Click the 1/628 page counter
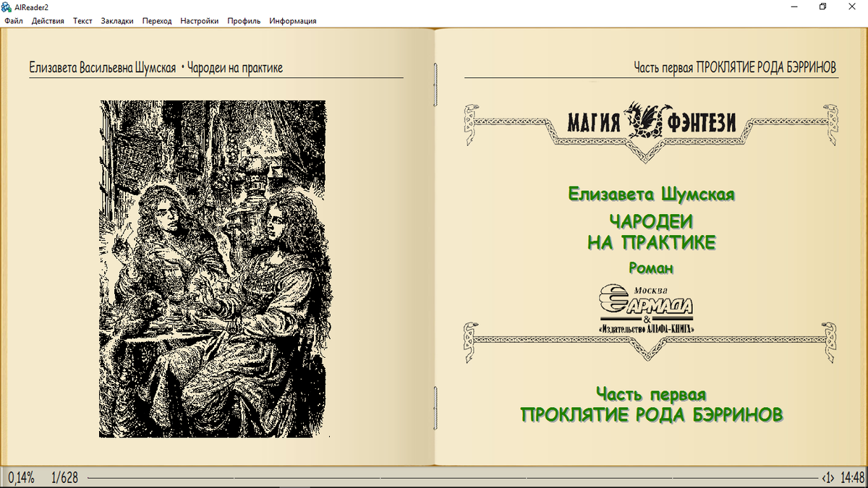Image resolution: width=868 pixels, height=488 pixels. click(64, 478)
